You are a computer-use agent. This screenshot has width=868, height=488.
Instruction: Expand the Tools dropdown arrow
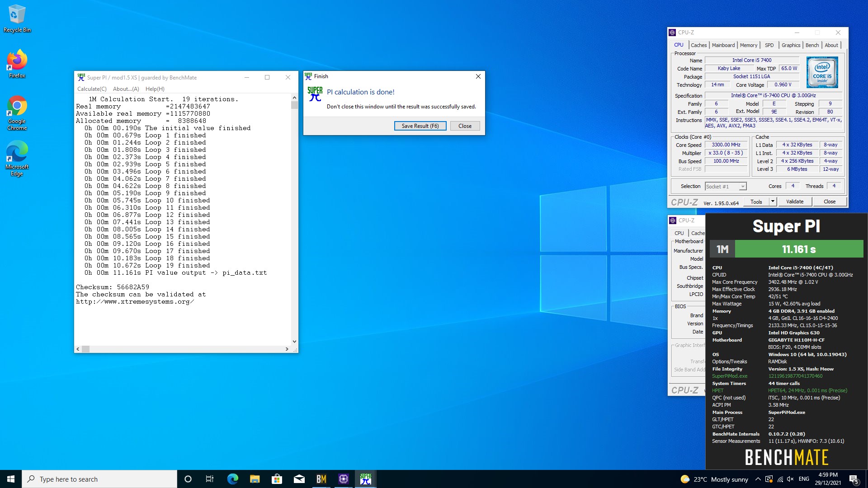pos(773,202)
